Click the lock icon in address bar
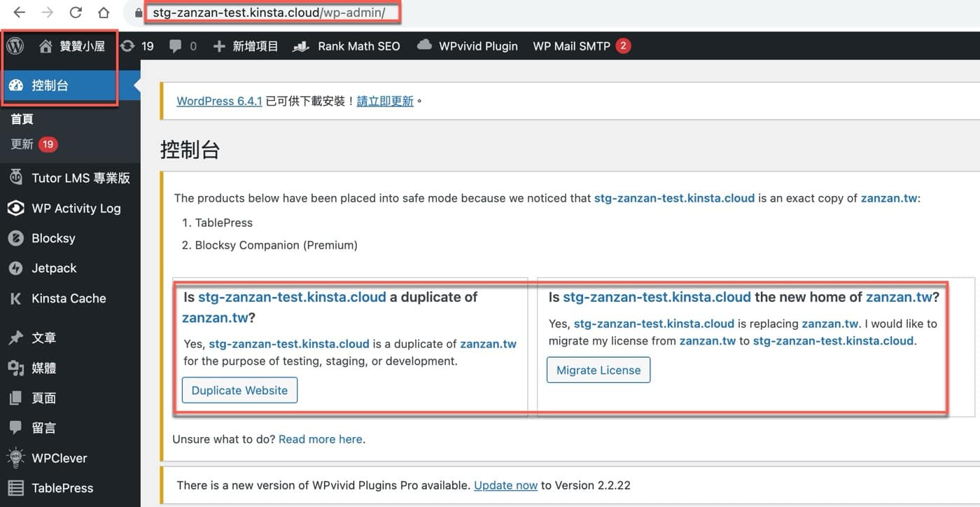The height and width of the screenshot is (507, 980). 138,13
